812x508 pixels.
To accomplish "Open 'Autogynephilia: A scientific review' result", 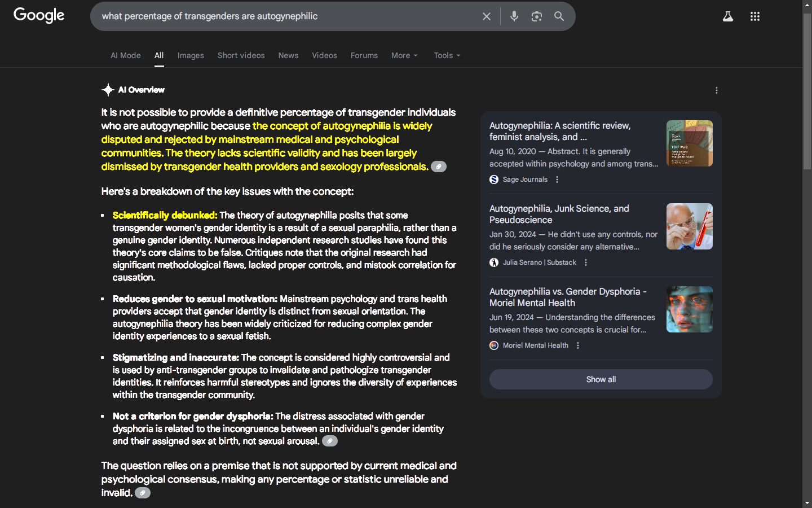I will click(560, 131).
